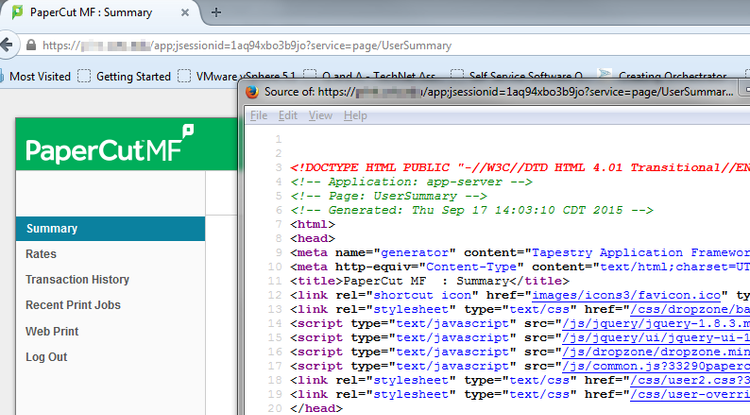Screen dimensions: 750x415
Task: Follow images/icons3/favicon.ico link in source
Action: point(626,295)
